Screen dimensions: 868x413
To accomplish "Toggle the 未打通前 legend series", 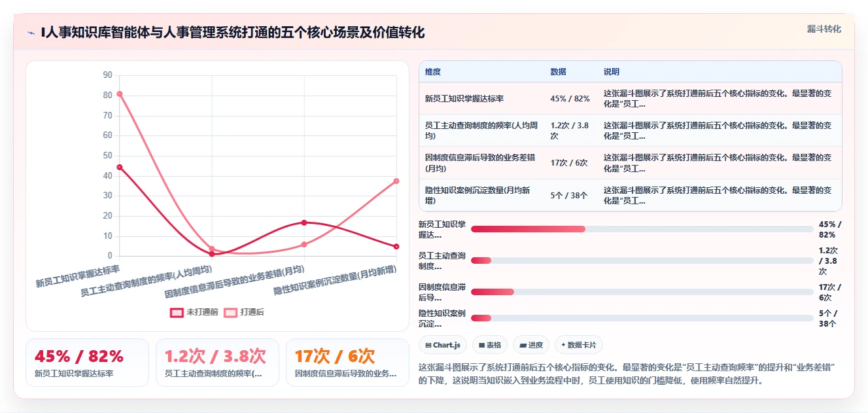I will pyautogui.click(x=194, y=312).
